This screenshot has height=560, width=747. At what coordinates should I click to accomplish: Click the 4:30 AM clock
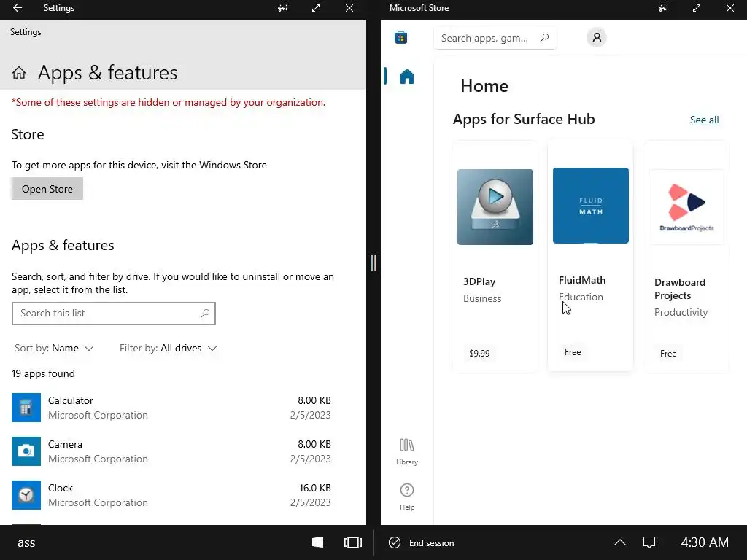pyautogui.click(x=705, y=542)
